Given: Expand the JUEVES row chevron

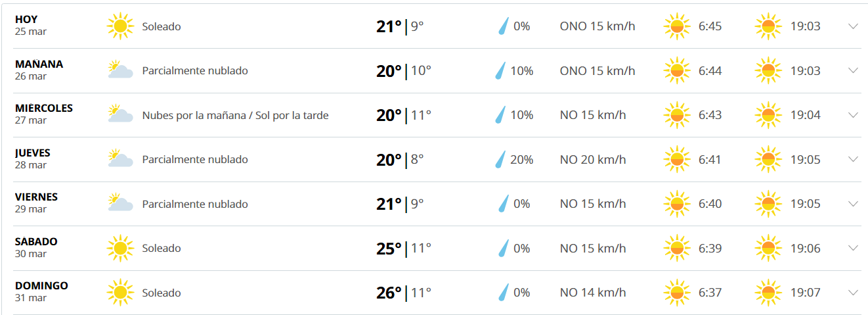Looking at the screenshot, I should click(854, 159).
